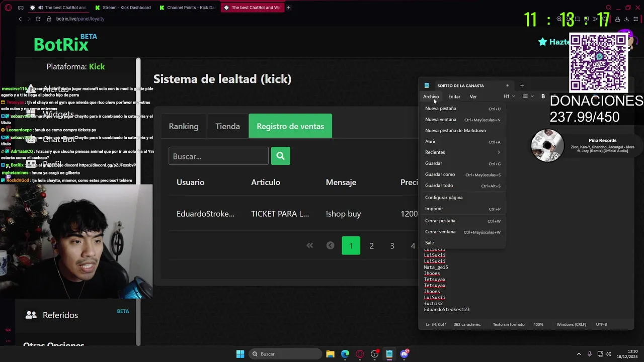Toggle bold formatting in Notepad
The width and height of the screenshot is (644, 362).
pos(543,96)
